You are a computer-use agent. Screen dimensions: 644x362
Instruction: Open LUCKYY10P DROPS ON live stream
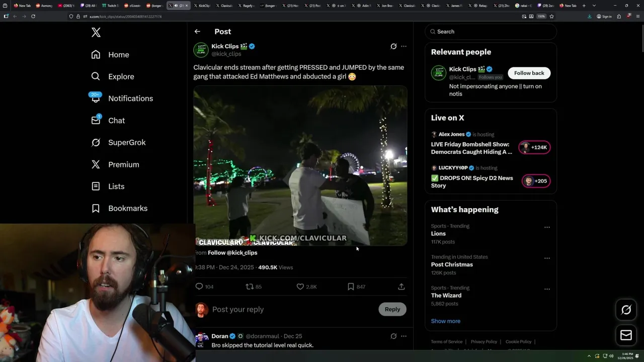(x=472, y=182)
